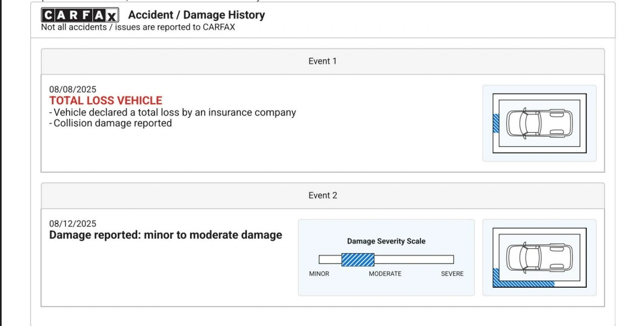Click the 'Not all accidents' disclaimer text
The width and height of the screenshot is (644, 326).
[x=138, y=27]
